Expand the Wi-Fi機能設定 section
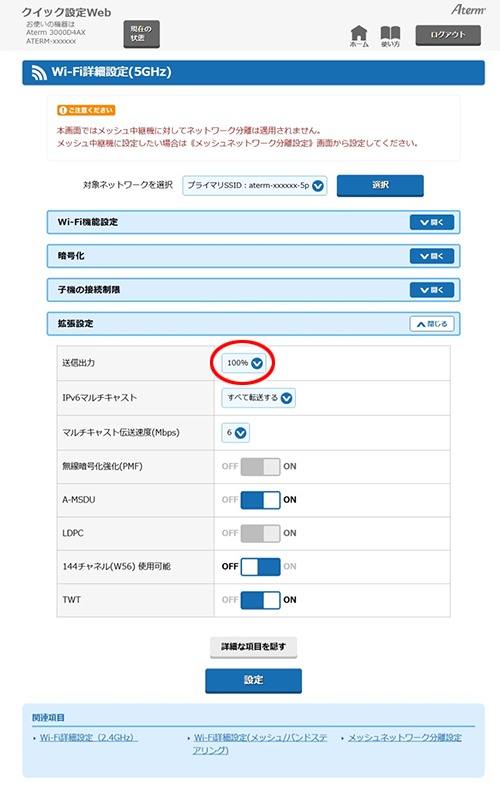This screenshot has height=793, width=500. [x=432, y=222]
